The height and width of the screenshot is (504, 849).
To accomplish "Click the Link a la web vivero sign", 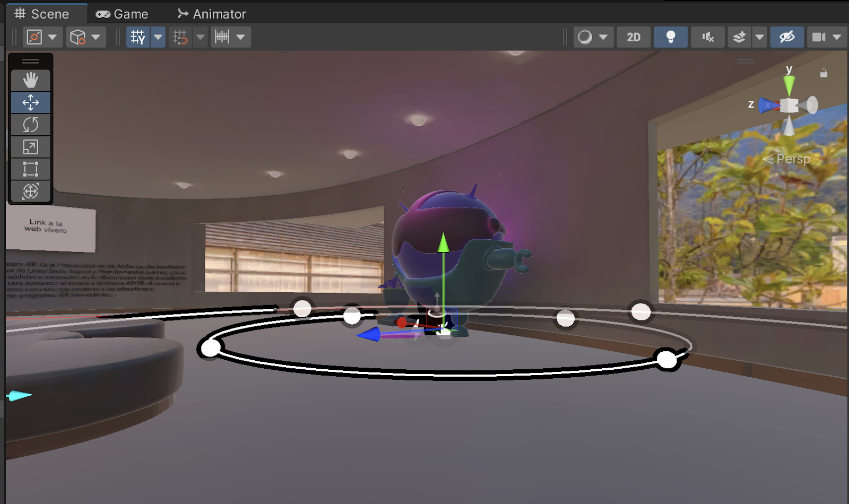I will [50, 228].
